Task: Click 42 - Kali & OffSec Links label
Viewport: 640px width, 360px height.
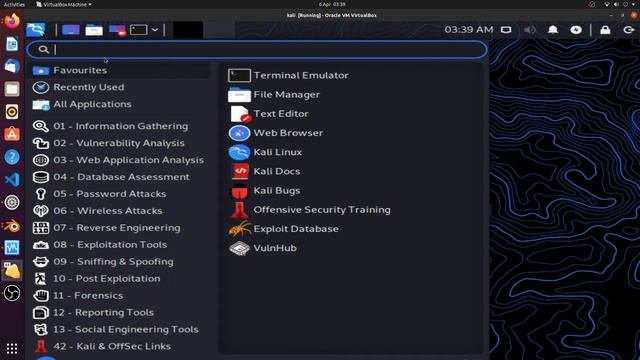Action: point(112,346)
